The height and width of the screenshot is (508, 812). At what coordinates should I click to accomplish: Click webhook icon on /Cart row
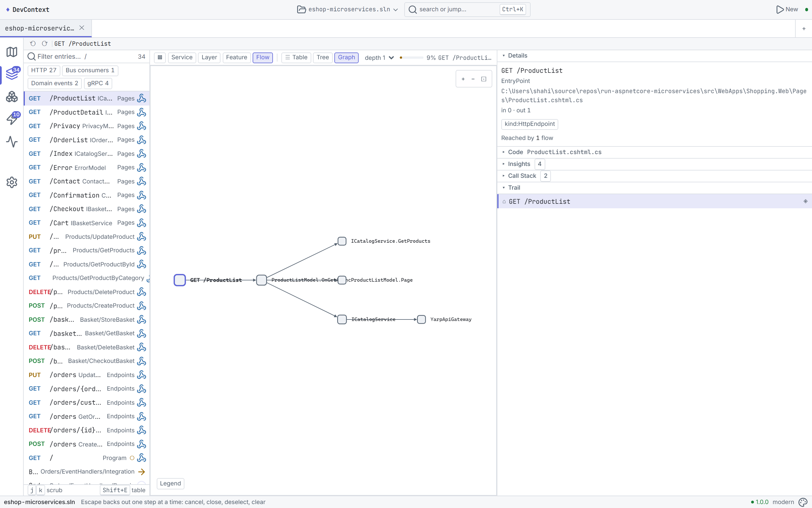point(142,223)
